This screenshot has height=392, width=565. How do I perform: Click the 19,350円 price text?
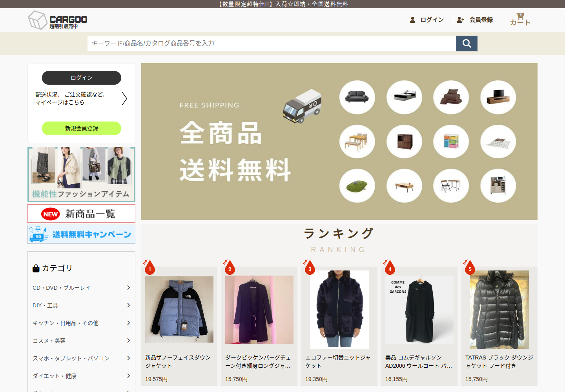pos(317,379)
